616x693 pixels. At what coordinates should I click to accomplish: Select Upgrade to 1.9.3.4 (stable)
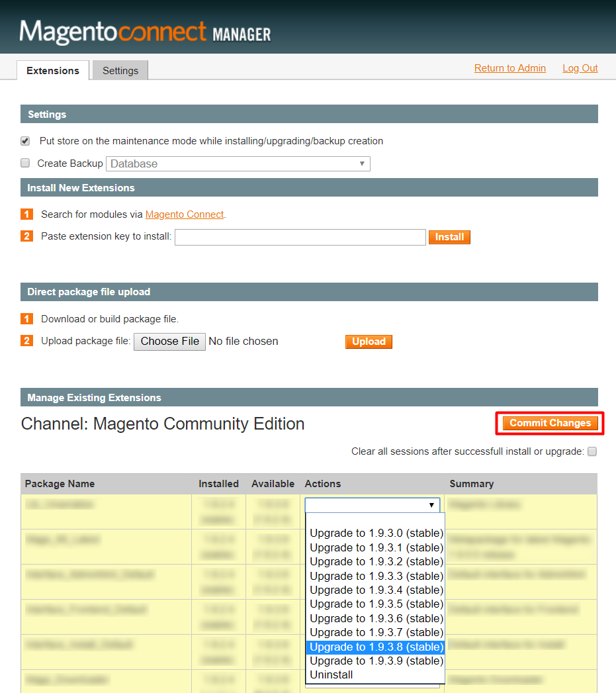(376, 590)
